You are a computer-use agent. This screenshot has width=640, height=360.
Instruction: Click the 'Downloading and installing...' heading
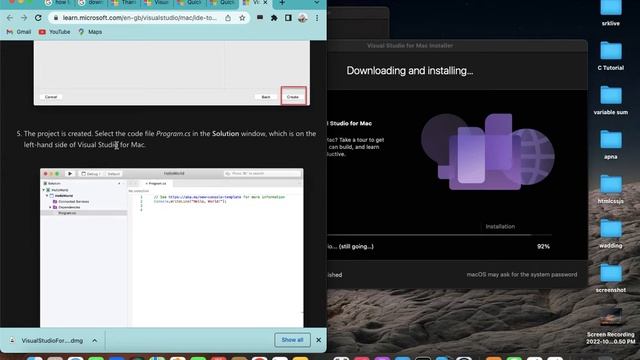pyautogui.click(x=409, y=71)
